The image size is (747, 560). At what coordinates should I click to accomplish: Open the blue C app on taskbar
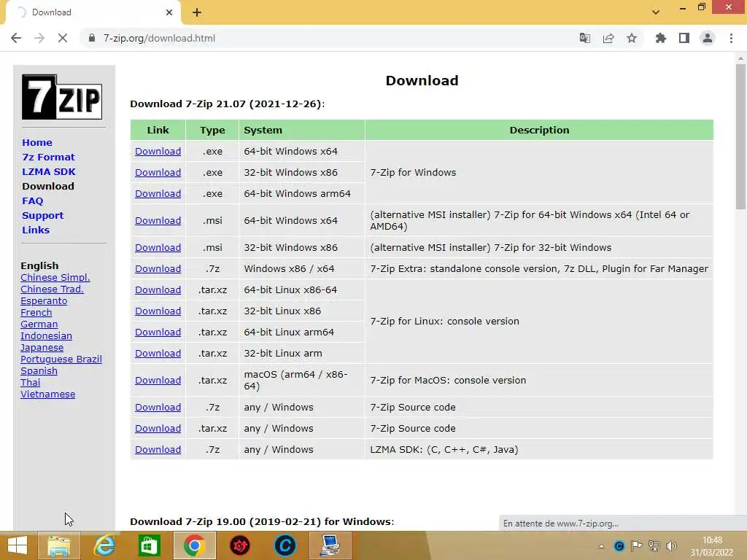click(285, 545)
